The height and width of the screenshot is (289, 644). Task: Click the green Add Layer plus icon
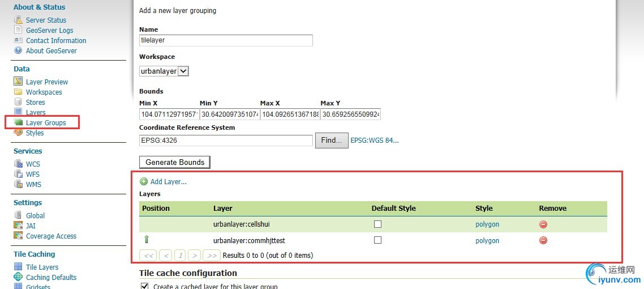coord(144,182)
